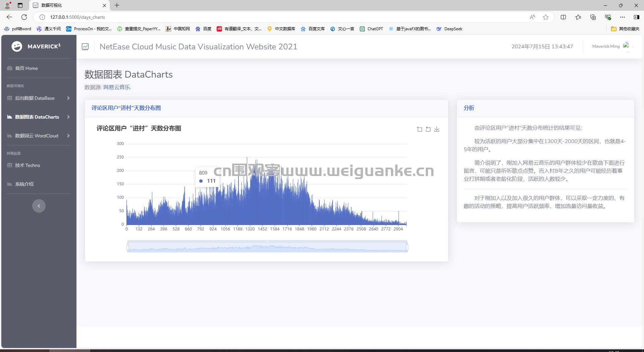The height and width of the screenshot is (352, 644).
Task: Open the pdf转word bookmark
Action: [17, 29]
